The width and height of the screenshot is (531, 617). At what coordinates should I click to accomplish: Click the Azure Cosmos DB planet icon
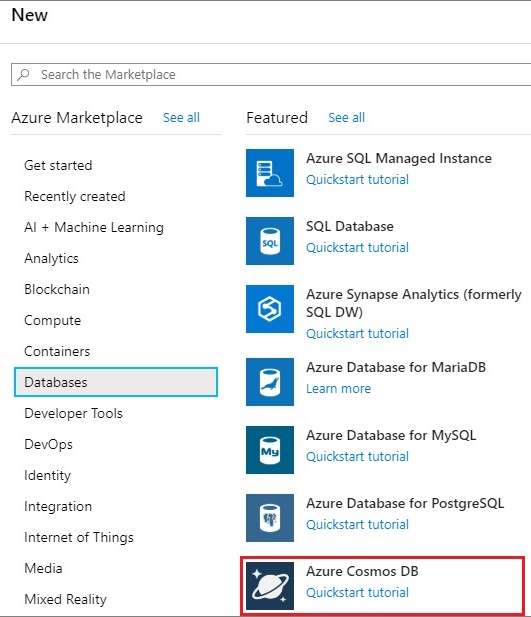(270, 586)
